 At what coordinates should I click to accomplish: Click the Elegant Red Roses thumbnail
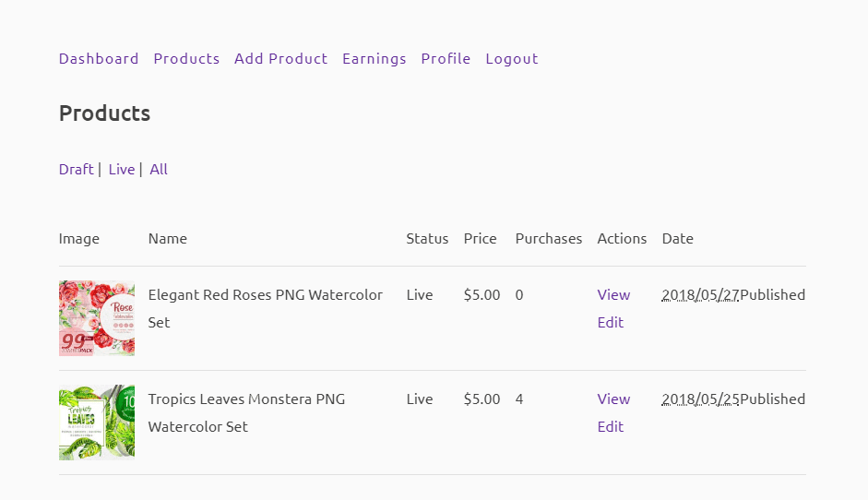tap(97, 318)
